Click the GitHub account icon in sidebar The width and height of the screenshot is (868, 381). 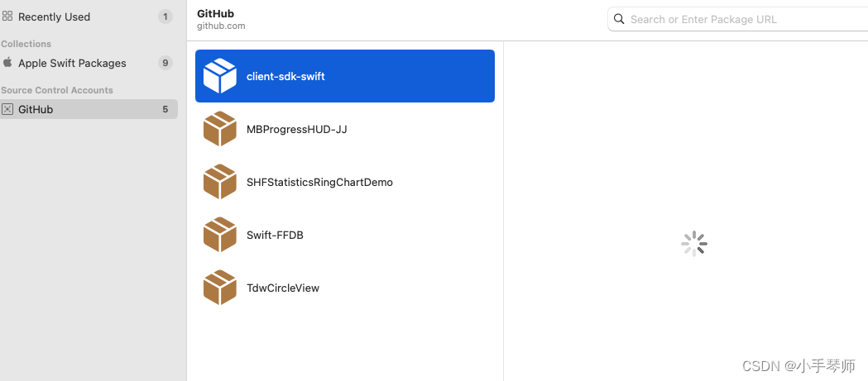click(x=7, y=109)
